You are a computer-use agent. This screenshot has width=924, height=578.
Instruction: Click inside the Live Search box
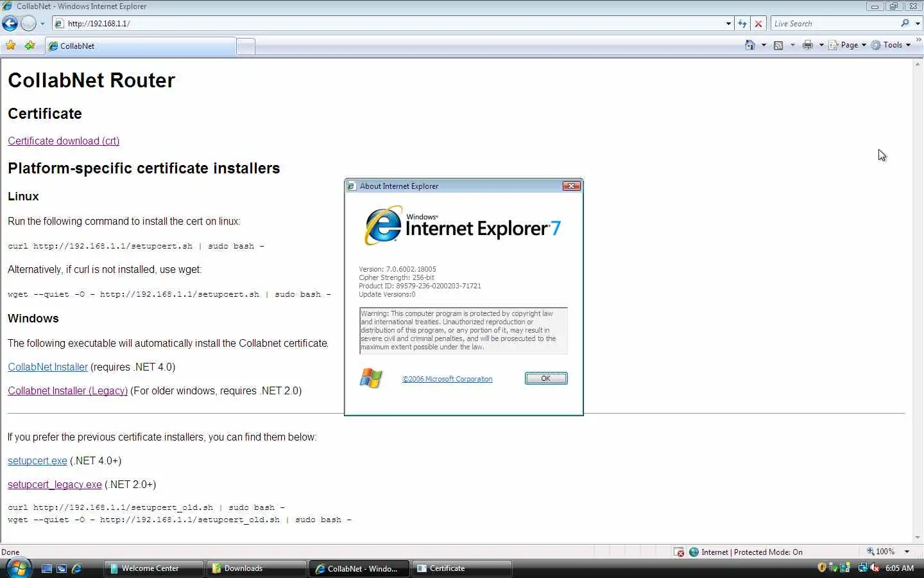[834, 24]
